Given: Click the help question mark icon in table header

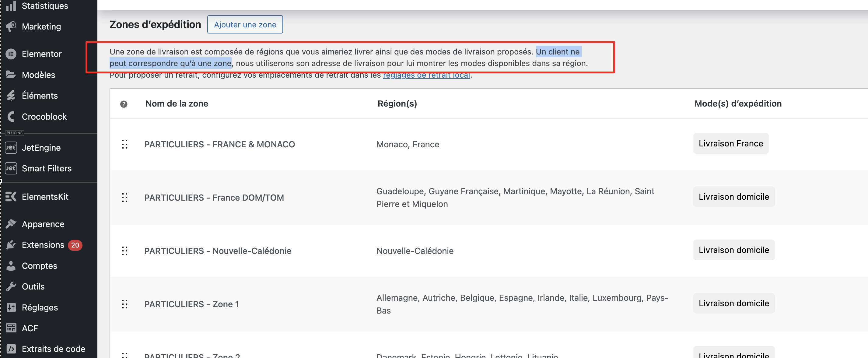Looking at the screenshot, I should click(124, 104).
